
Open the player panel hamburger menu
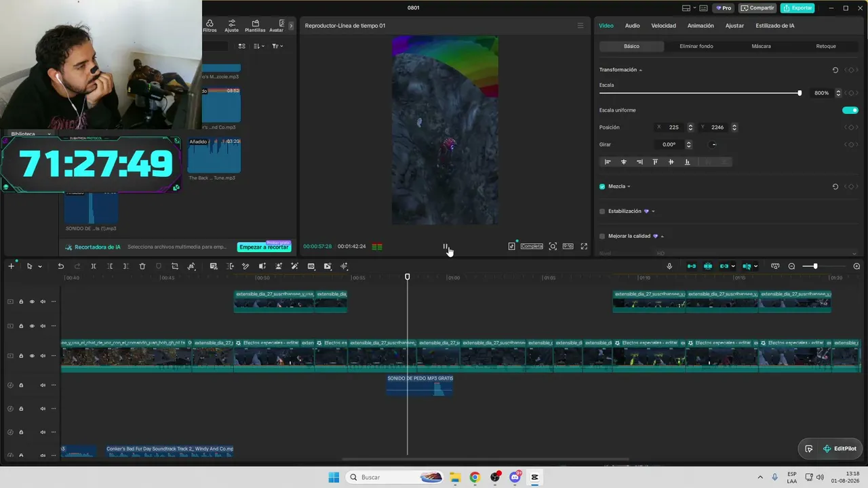580,26
